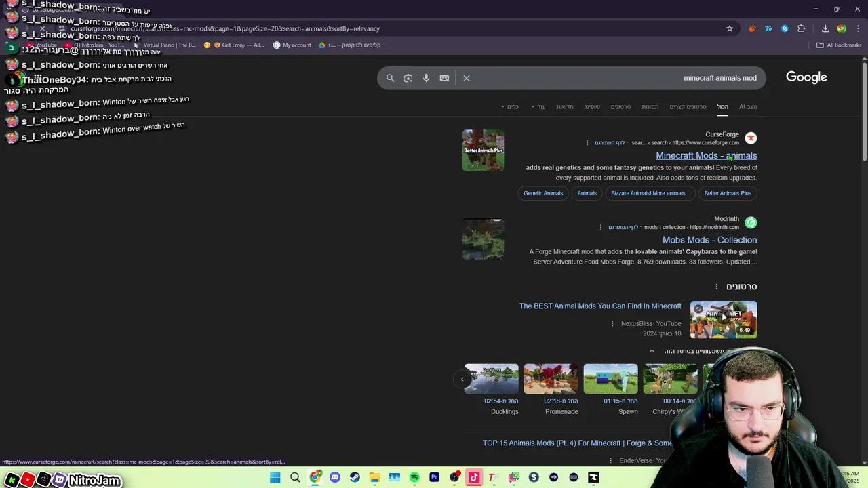Image resolution: width=868 pixels, height=488 pixels.
Task: Open the orange extension icon in Chrome toolbar
Action: tap(752, 28)
